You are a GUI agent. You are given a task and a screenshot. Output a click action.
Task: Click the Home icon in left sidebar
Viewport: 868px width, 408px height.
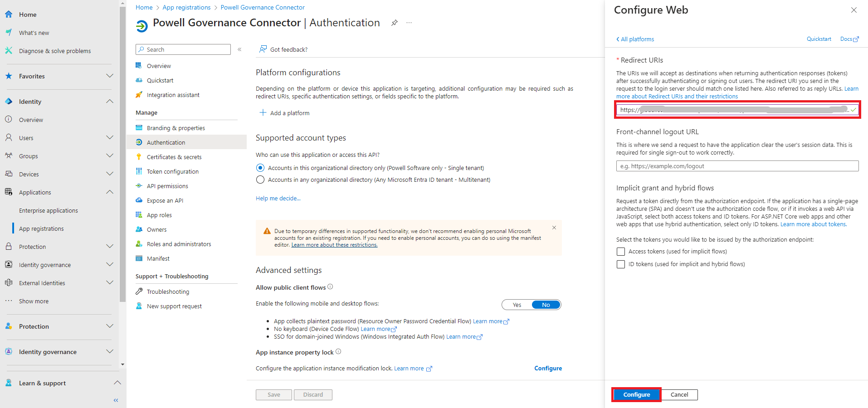point(9,15)
